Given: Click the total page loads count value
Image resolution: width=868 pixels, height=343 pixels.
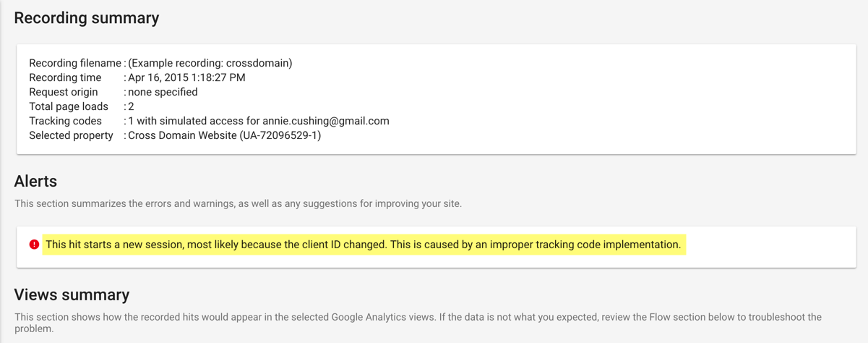Looking at the screenshot, I should point(131,106).
